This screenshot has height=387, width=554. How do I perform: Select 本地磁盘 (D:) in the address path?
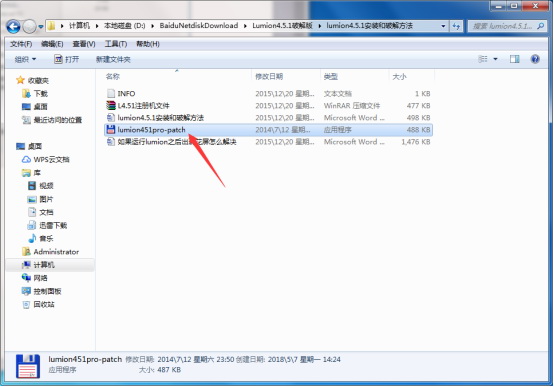124,26
